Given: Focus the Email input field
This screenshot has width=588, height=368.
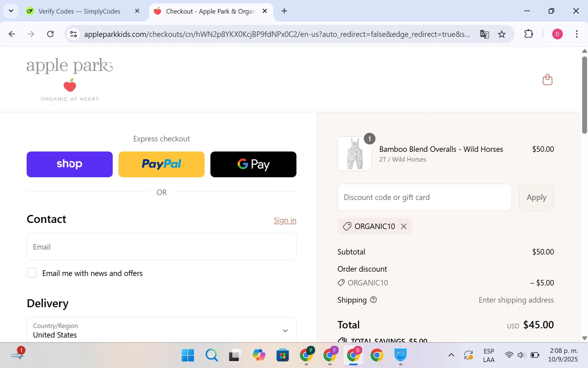Looking at the screenshot, I should (x=162, y=246).
